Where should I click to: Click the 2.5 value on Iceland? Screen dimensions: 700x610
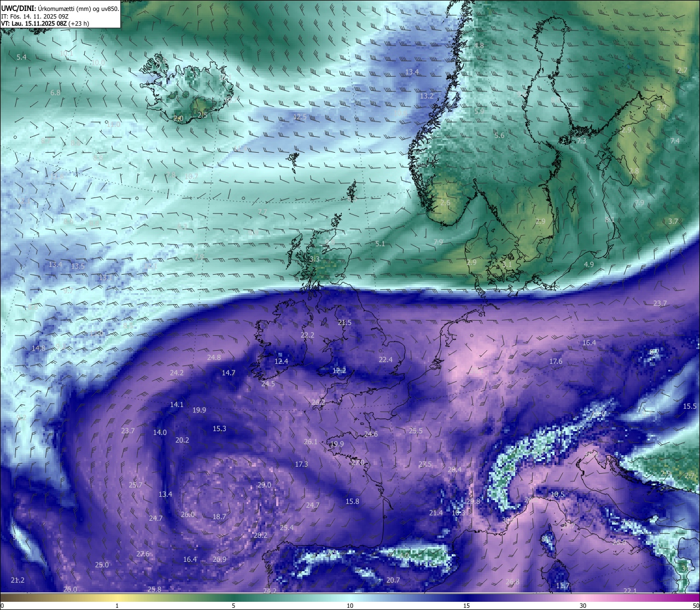click(202, 115)
